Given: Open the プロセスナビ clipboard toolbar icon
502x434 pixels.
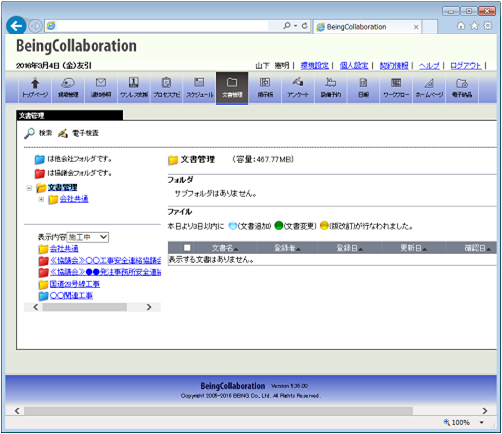Looking at the screenshot, I should [x=166, y=87].
